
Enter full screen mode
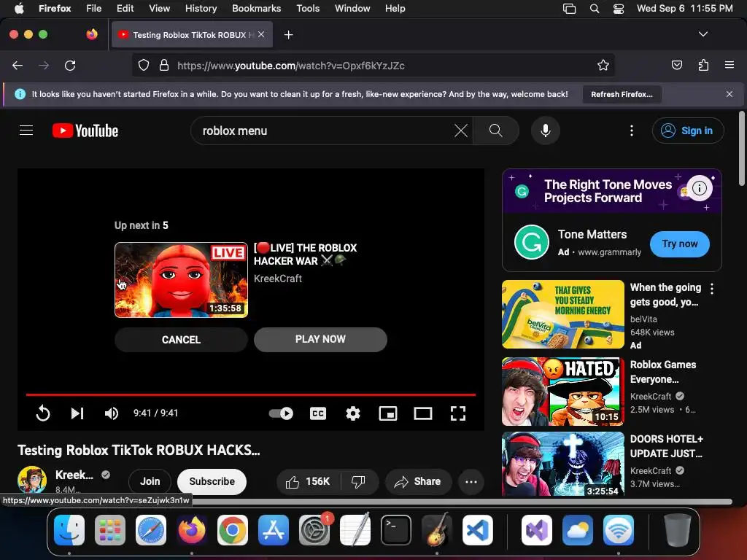point(458,413)
